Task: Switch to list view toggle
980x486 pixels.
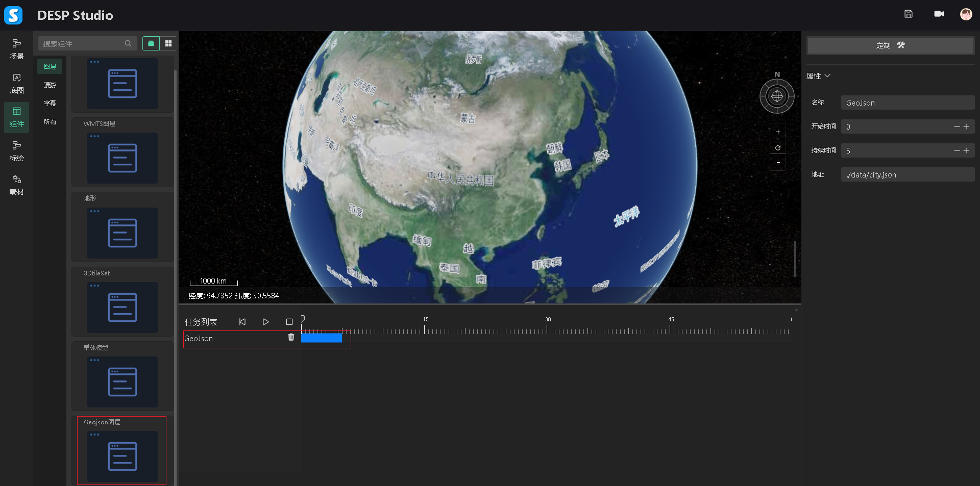Action: 151,44
